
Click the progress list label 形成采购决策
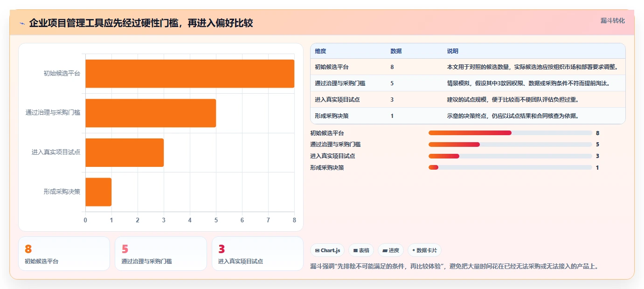[x=327, y=167]
